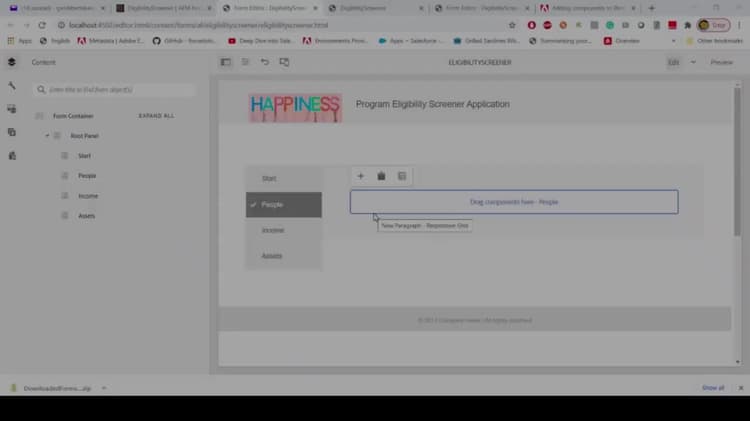
Task: Click the search magnifier icon in Content panel
Action: coord(41,89)
